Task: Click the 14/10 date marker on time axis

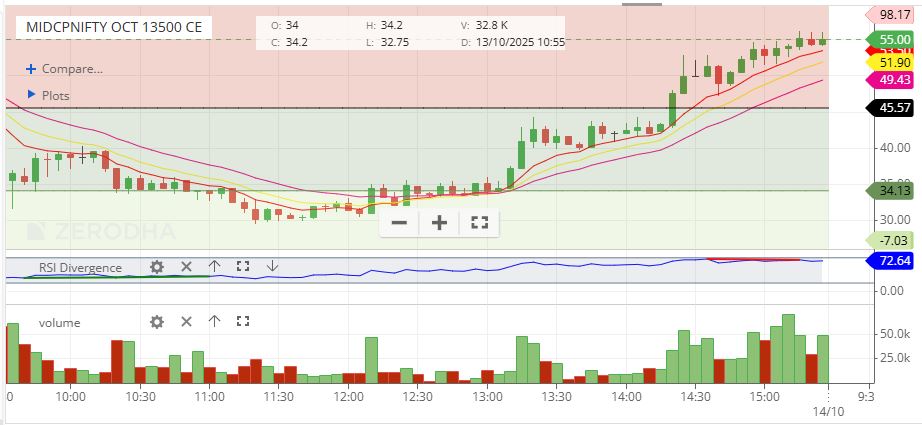Action: coord(828,410)
